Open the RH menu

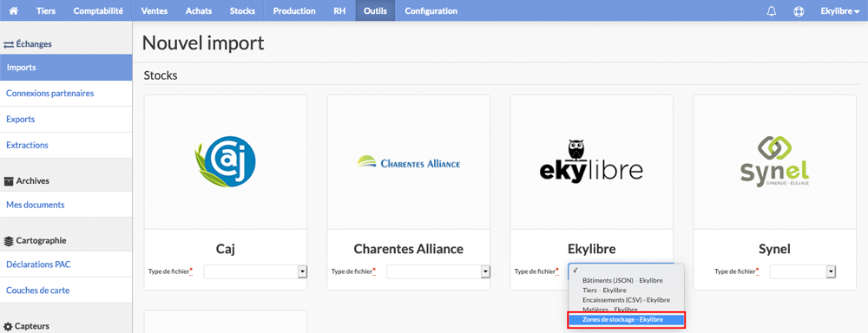340,11
